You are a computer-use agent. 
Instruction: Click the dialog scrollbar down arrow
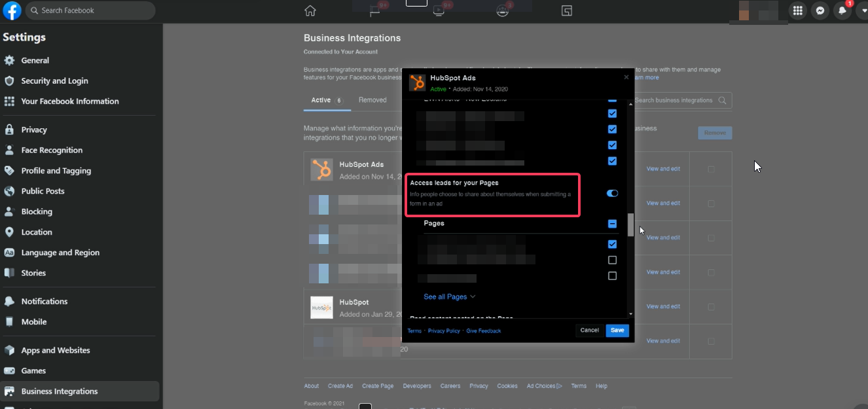[631, 315]
